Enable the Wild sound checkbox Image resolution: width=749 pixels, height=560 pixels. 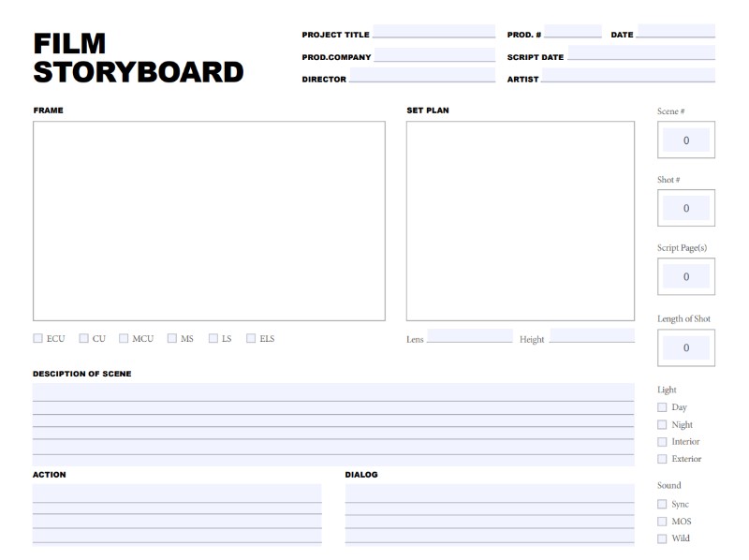662,538
